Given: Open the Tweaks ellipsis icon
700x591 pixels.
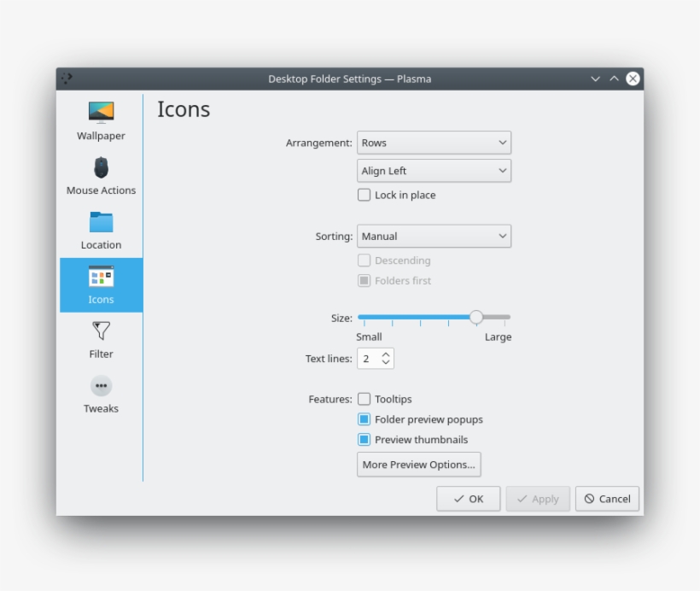Looking at the screenshot, I should tap(101, 386).
